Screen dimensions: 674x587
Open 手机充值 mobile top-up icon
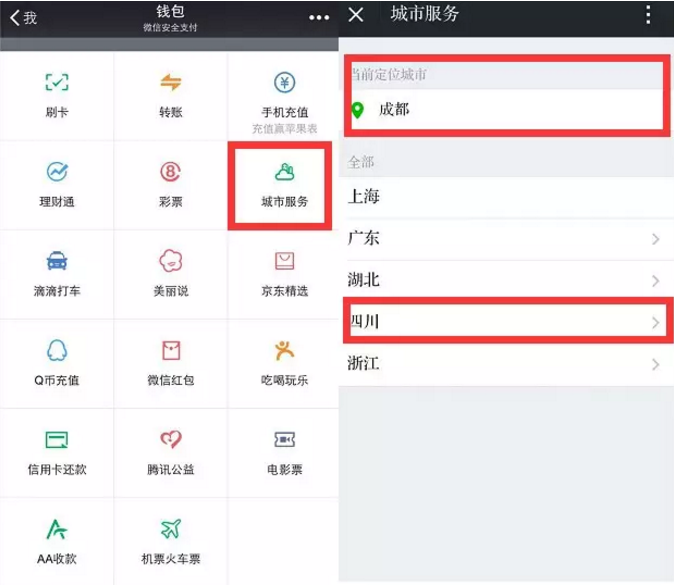pyautogui.click(x=285, y=83)
